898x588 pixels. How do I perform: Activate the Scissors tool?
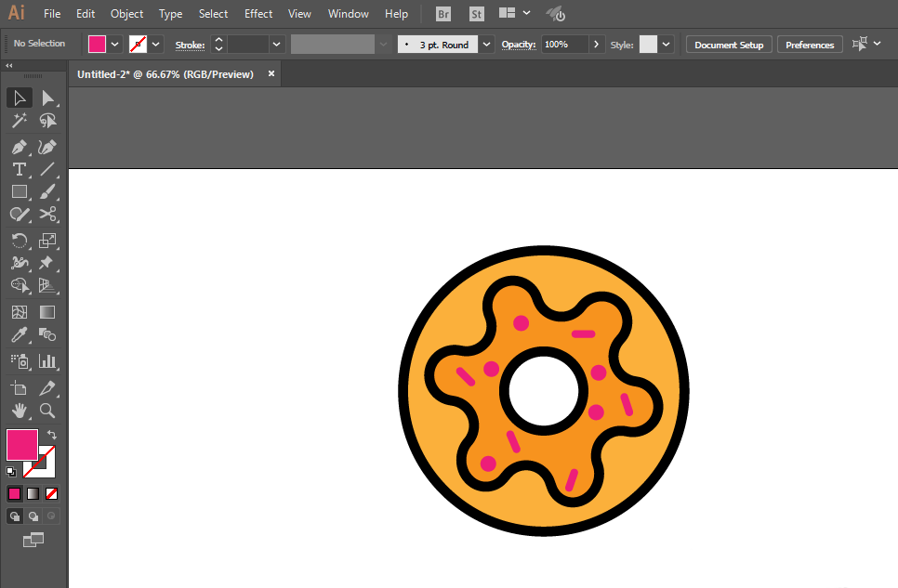coord(47,214)
